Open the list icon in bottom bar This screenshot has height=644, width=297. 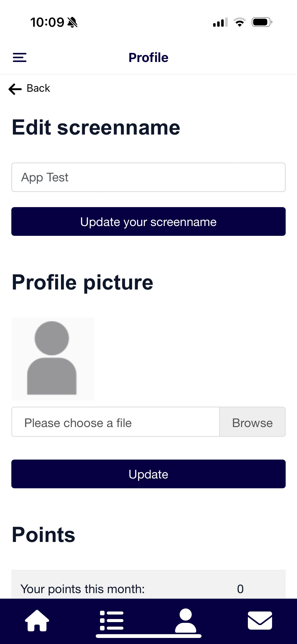click(x=112, y=620)
